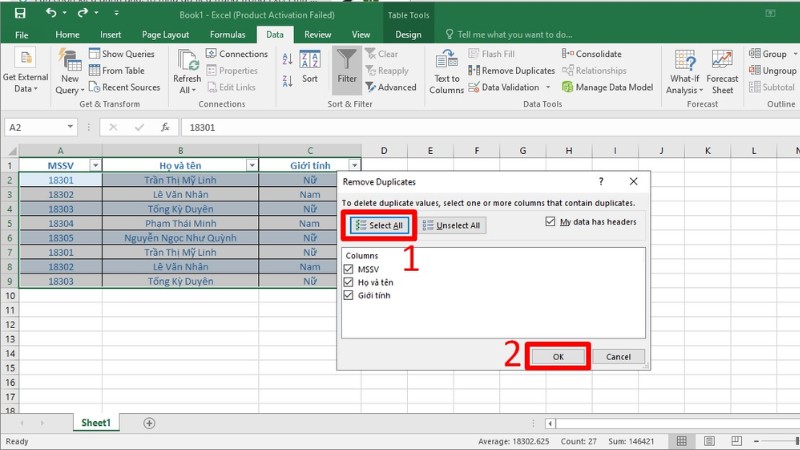Toggle the Giới tính column checkbox
Image resolution: width=800 pixels, height=450 pixels.
pos(349,297)
